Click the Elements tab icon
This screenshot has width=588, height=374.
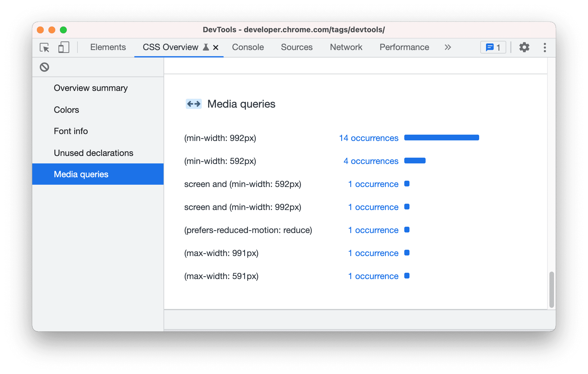click(x=108, y=47)
